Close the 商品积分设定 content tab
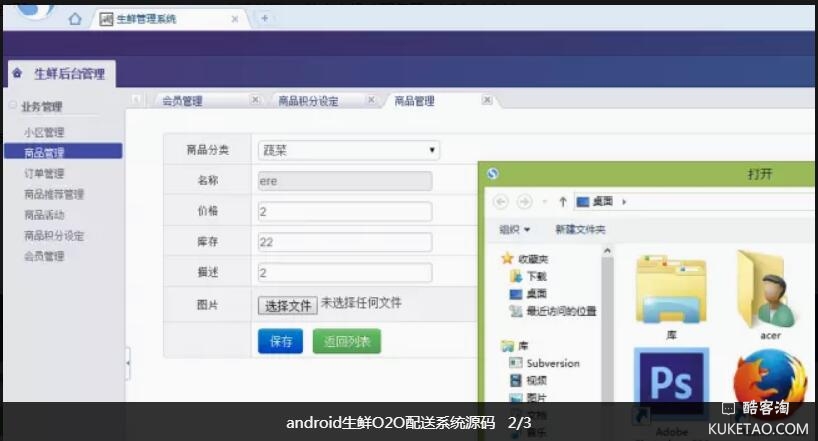The image size is (818, 441). coord(371,100)
